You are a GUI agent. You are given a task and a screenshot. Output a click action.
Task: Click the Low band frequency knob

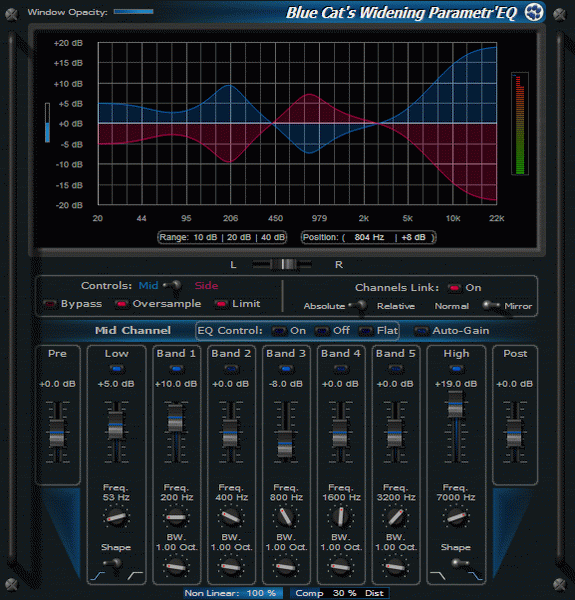116,517
